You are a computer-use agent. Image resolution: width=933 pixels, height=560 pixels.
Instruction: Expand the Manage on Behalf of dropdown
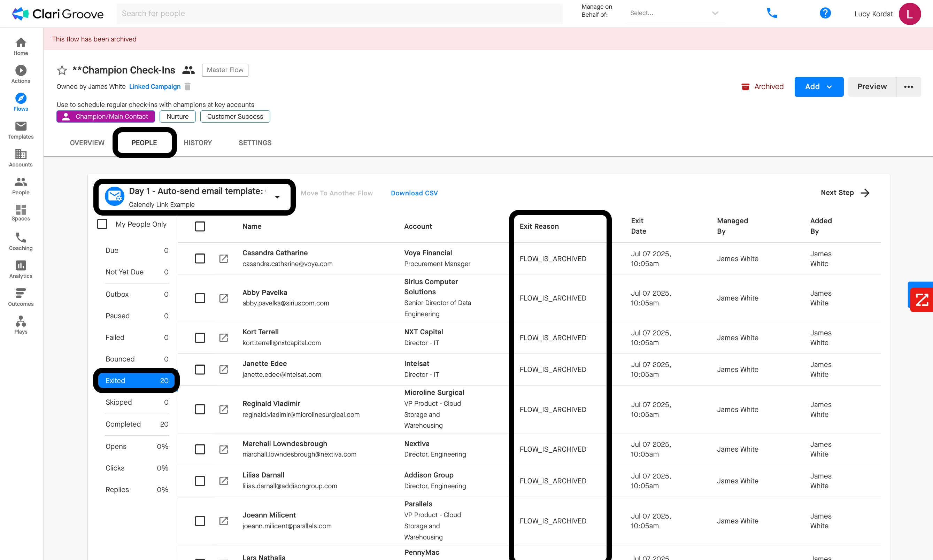click(674, 13)
